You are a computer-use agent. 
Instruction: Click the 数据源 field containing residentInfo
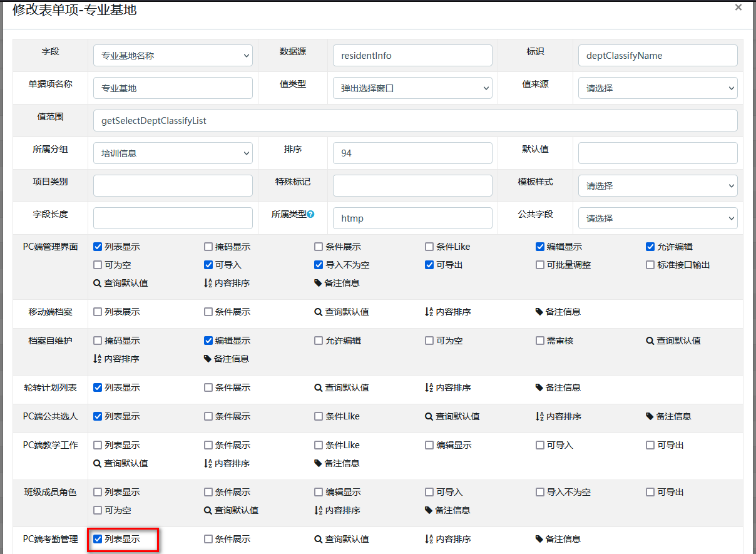click(x=412, y=56)
